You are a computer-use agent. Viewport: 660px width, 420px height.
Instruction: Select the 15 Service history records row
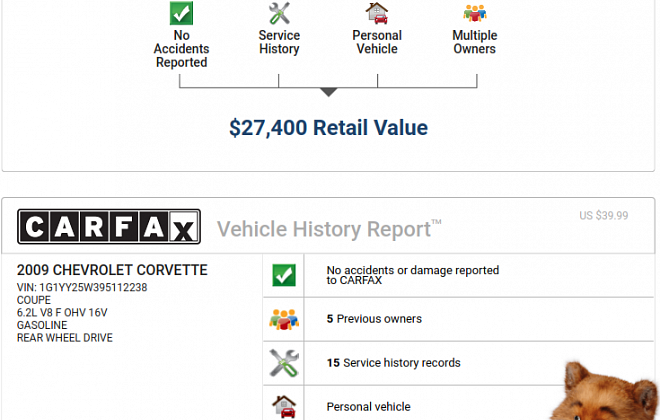[x=458, y=363]
